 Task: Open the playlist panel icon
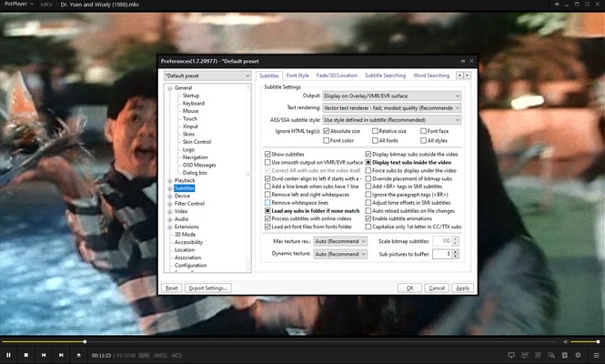564,355
